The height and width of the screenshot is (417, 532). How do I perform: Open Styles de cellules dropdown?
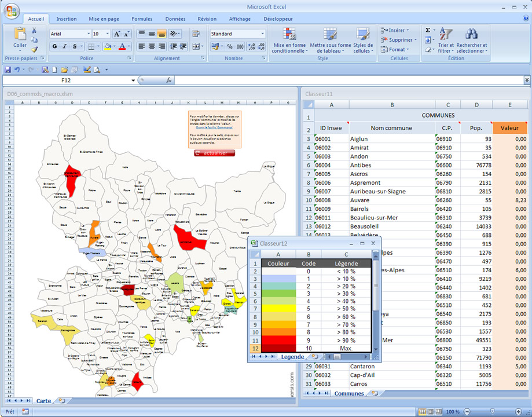tap(363, 41)
